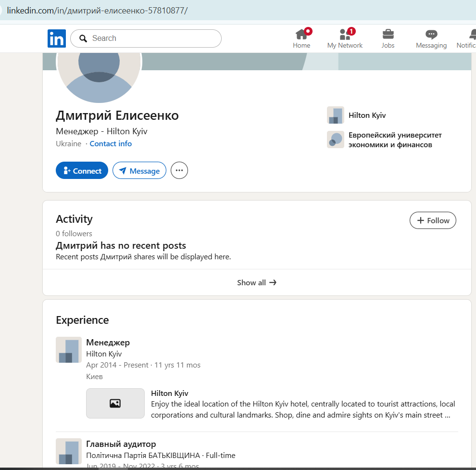Click the Hilton Kyiv company logo beside the headline
The width and height of the screenshot is (476, 470).
pos(335,115)
